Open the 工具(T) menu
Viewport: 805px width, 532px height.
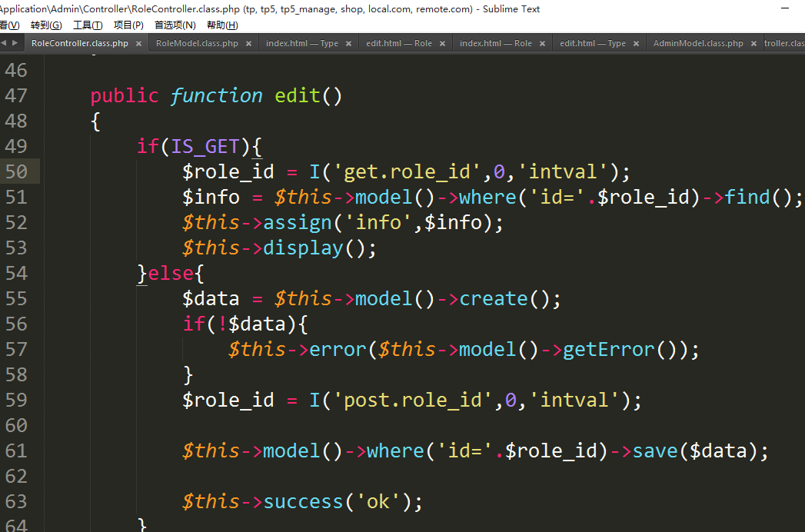coord(87,25)
